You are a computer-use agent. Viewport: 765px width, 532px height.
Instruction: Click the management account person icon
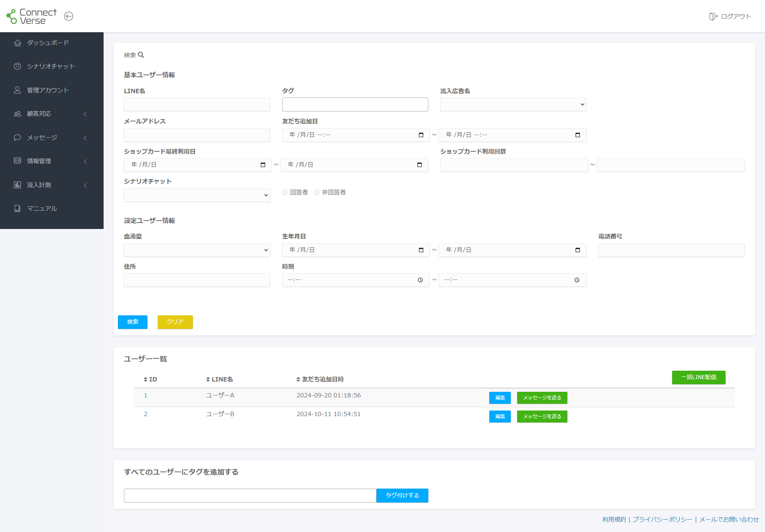[18, 90]
